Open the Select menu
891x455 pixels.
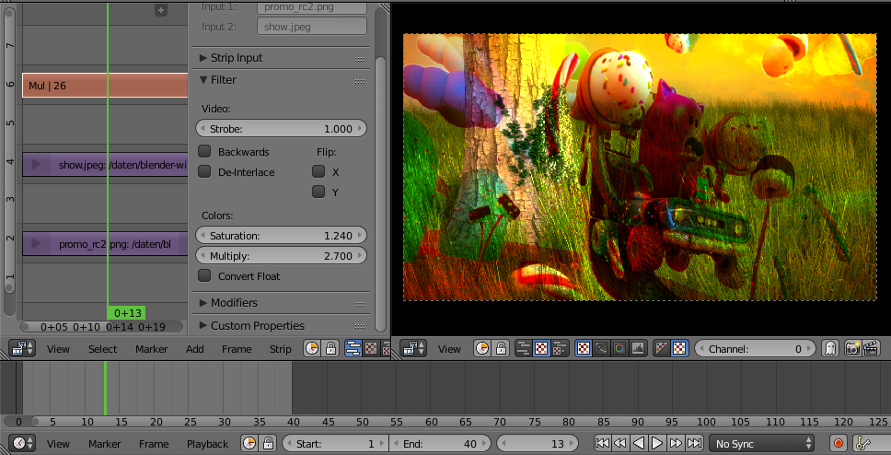[102, 349]
